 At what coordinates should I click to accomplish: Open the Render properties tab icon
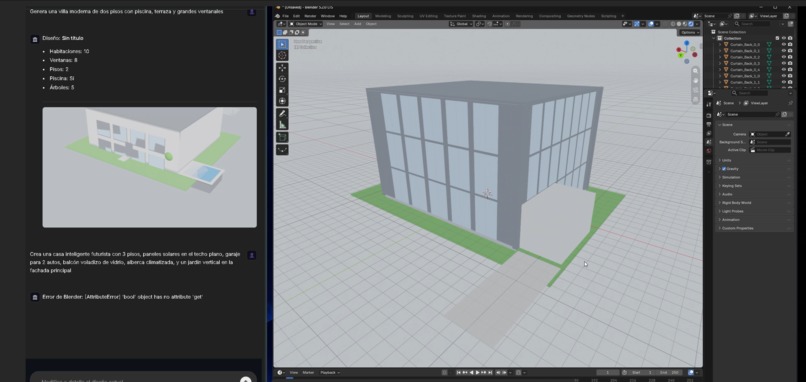pos(709,116)
